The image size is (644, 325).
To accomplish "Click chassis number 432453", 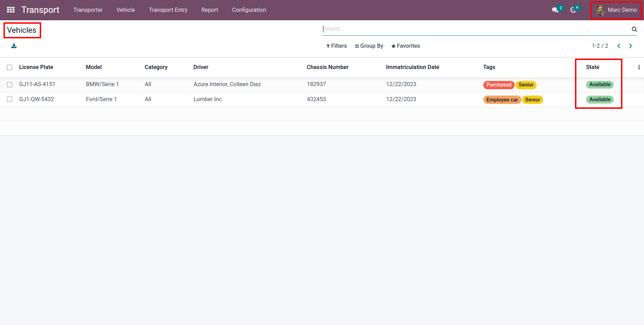I will coord(316,99).
